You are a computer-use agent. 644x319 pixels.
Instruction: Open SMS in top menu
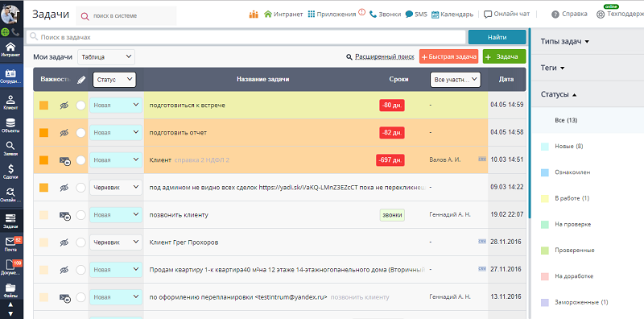416,14
